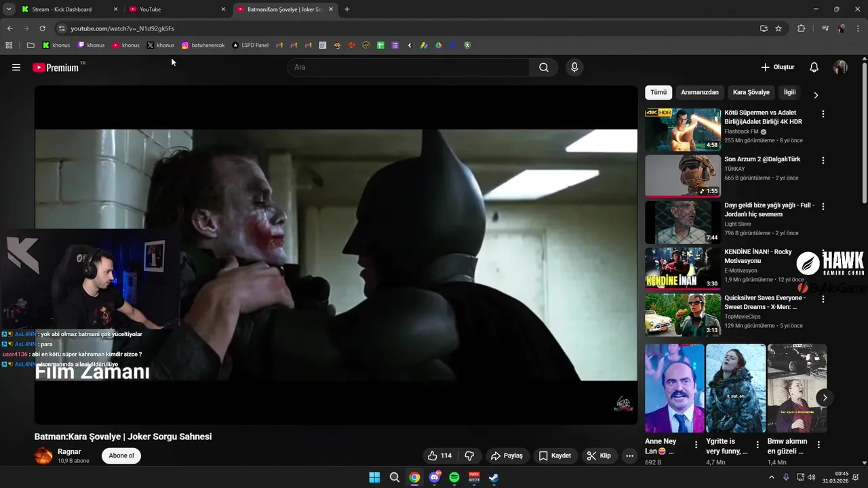Open the Bmw akımın en güzeli short
This screenshot has width=868, height=488.
click(x=797, y=388)
